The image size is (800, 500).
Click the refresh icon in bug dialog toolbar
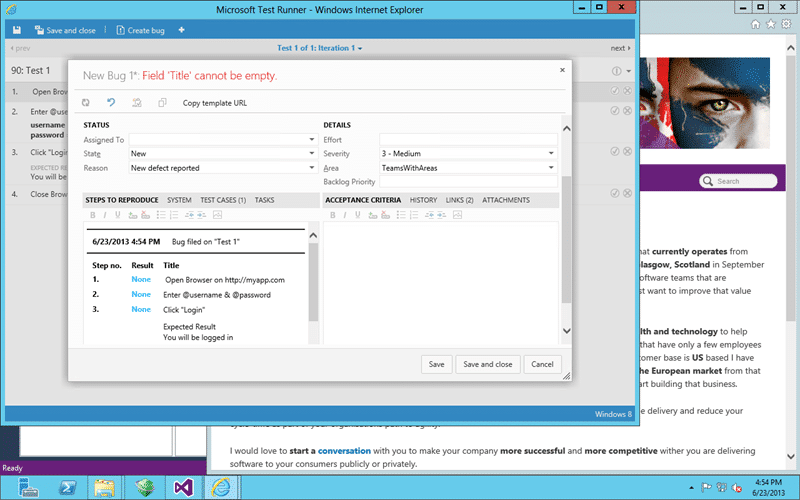coord(86,103)
